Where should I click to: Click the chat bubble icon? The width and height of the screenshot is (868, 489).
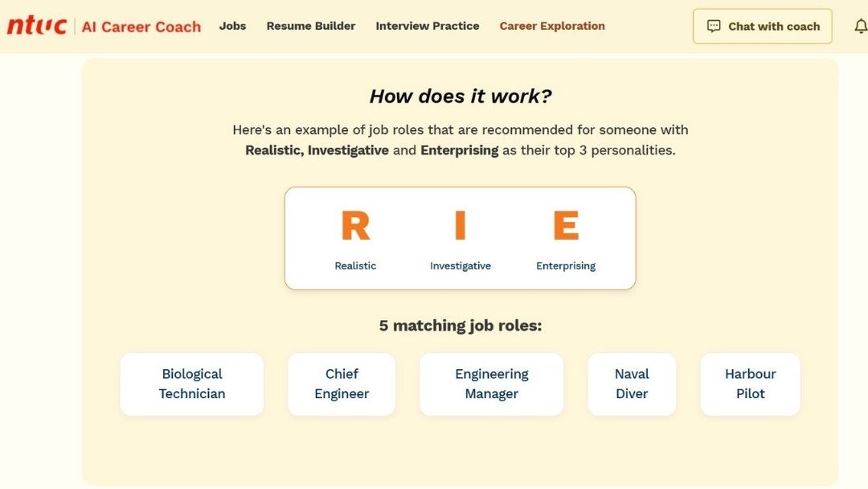(x=714, y=25)
